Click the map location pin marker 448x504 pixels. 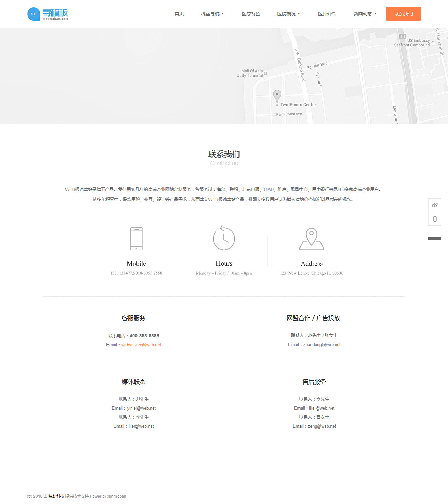(277, 96)
